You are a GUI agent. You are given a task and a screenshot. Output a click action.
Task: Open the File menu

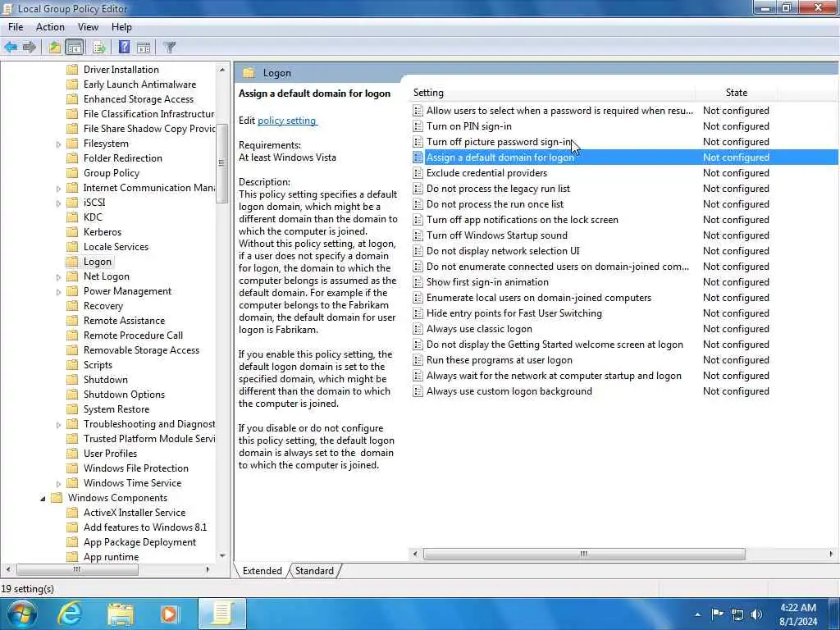[16, 27]
